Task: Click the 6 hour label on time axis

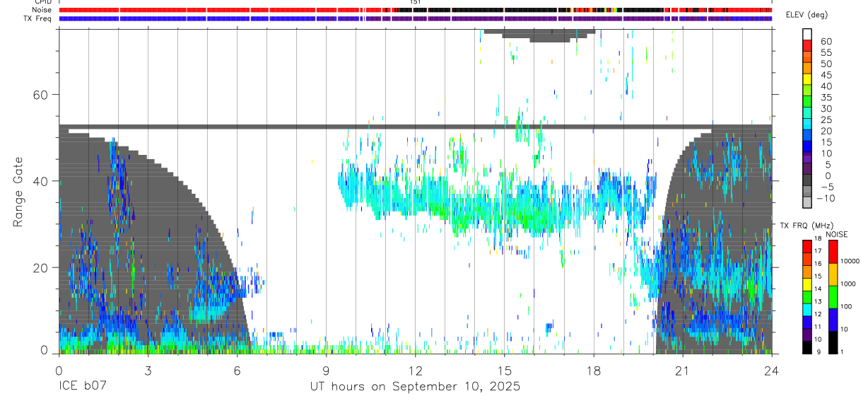Action: 237,369
